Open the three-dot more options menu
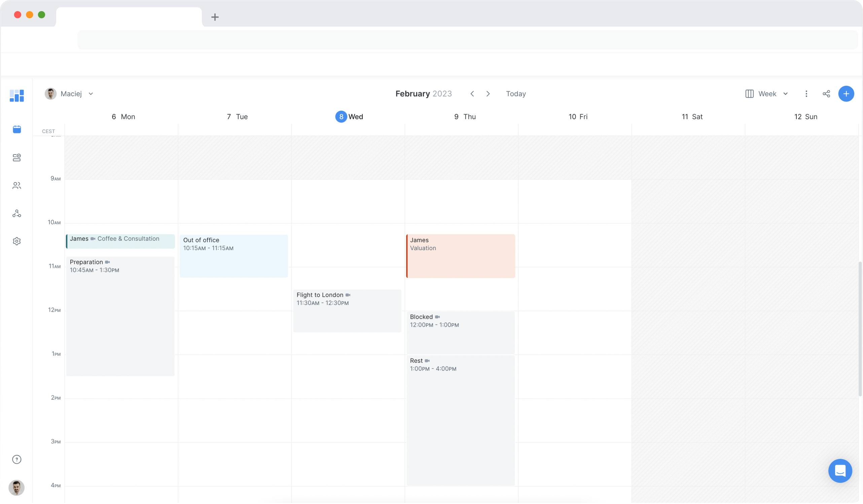 807,94
